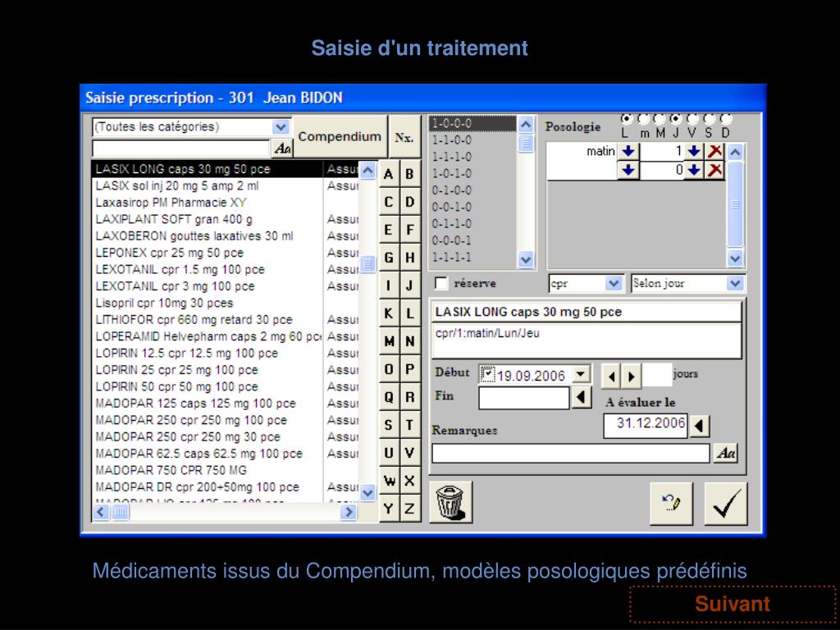The width and height of the screenshot is (840, 630).
Task: Select LASIX sol inj 20 mg in list
Action: click(225, 186)
